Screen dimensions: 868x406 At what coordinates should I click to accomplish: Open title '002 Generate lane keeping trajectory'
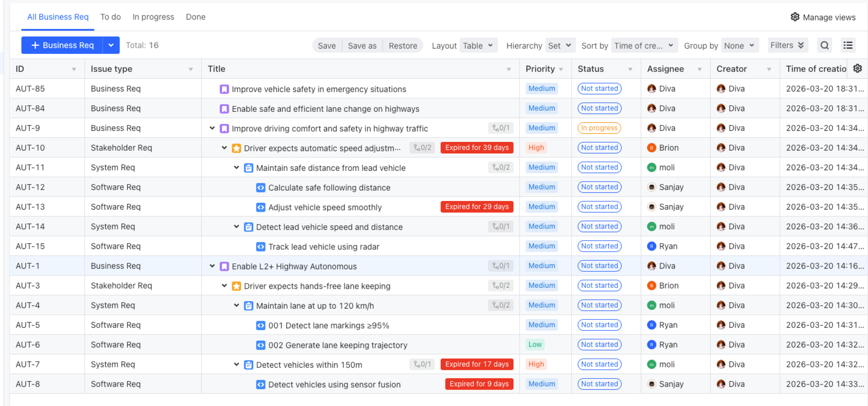(338, 345)
